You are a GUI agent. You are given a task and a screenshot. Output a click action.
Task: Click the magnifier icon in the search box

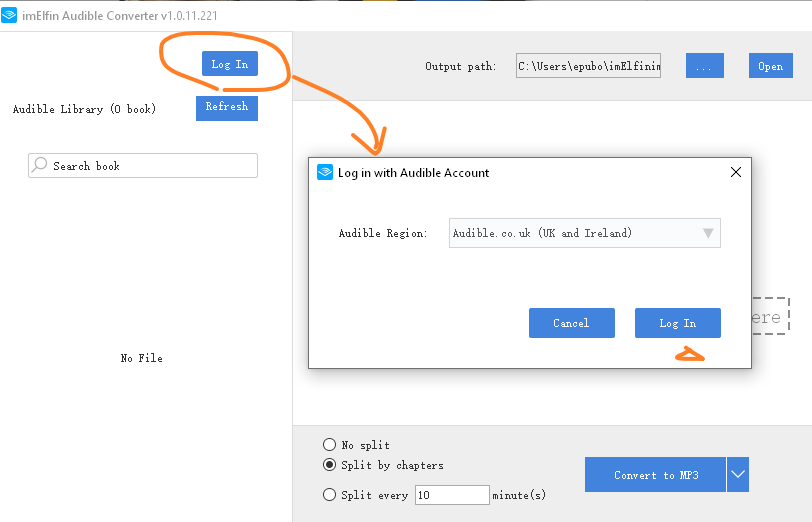click(39, 165)
